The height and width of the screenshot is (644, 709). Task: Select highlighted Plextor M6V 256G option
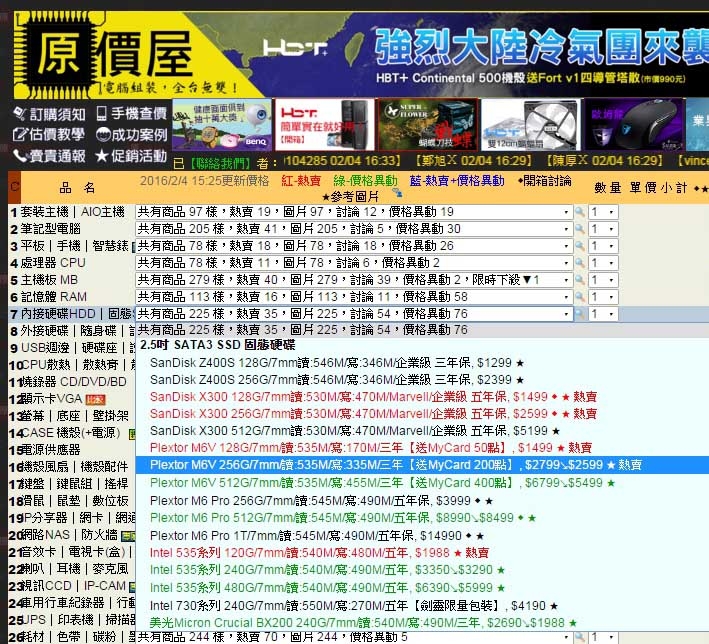pyautogui.click(x=422, y=465)
